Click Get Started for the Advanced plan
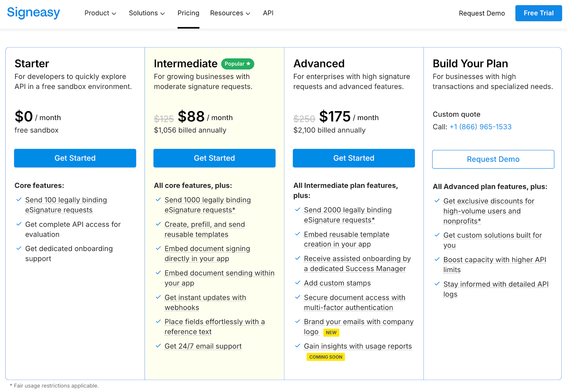The image size is (567, 392). tap(353, 158)
